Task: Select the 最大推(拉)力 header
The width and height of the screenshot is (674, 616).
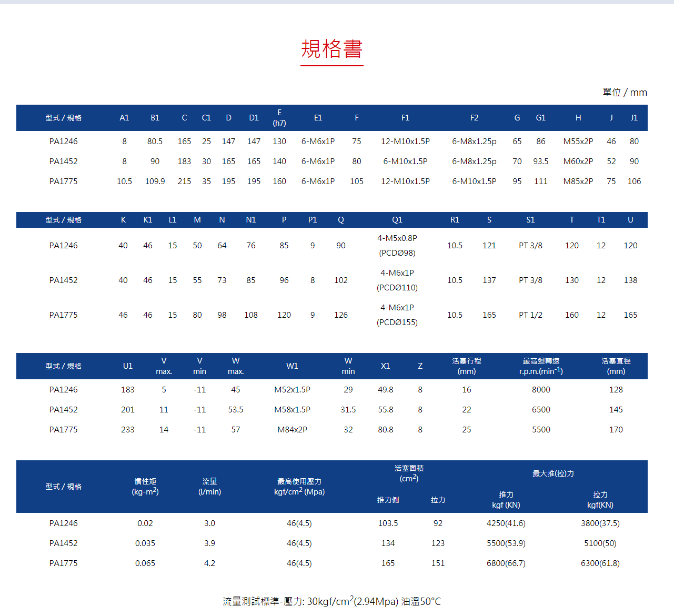Action: 553,473
